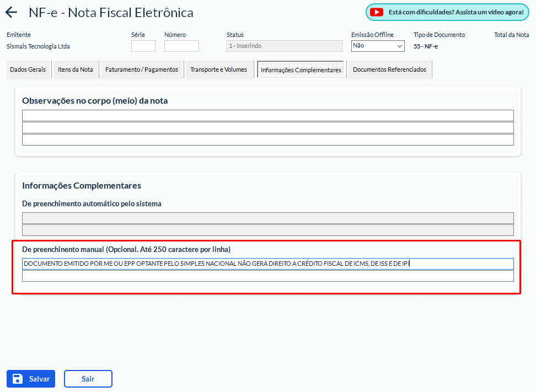Open the Itens da Nota tab
The height and width of the screenshot is (392, 536).
tap(76, 70)
